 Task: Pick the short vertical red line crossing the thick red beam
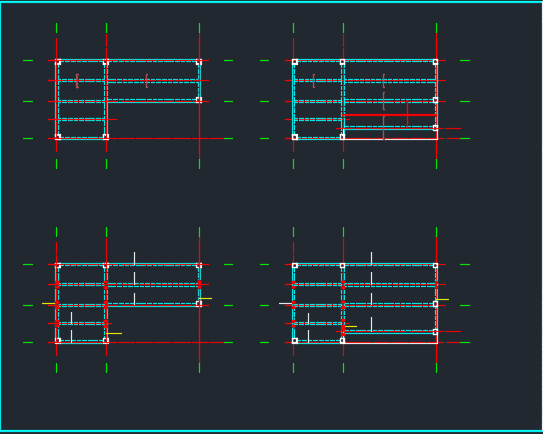(407, 115)
